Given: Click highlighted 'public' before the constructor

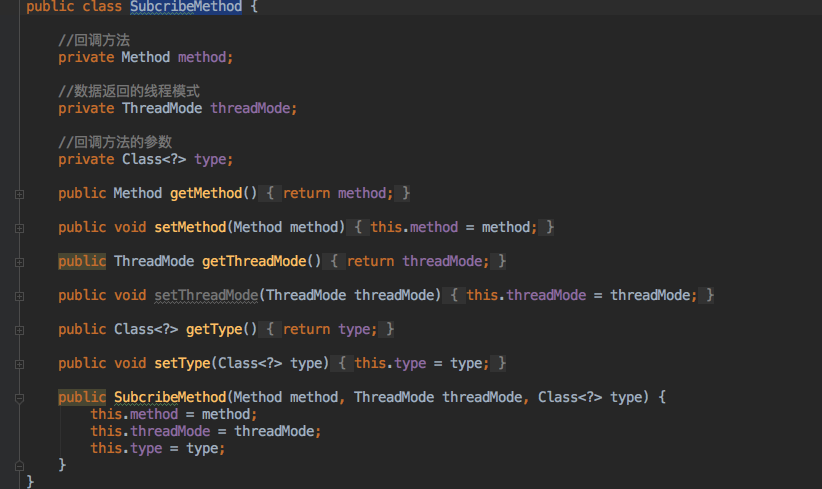Looking at the screenshot, I should click(x=82, y=397).
